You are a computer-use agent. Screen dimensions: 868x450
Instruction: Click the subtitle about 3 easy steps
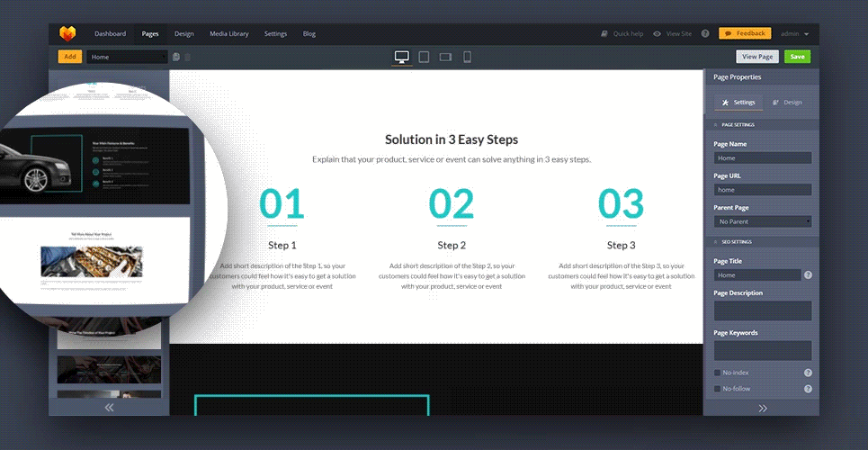[x=452, y=159]
